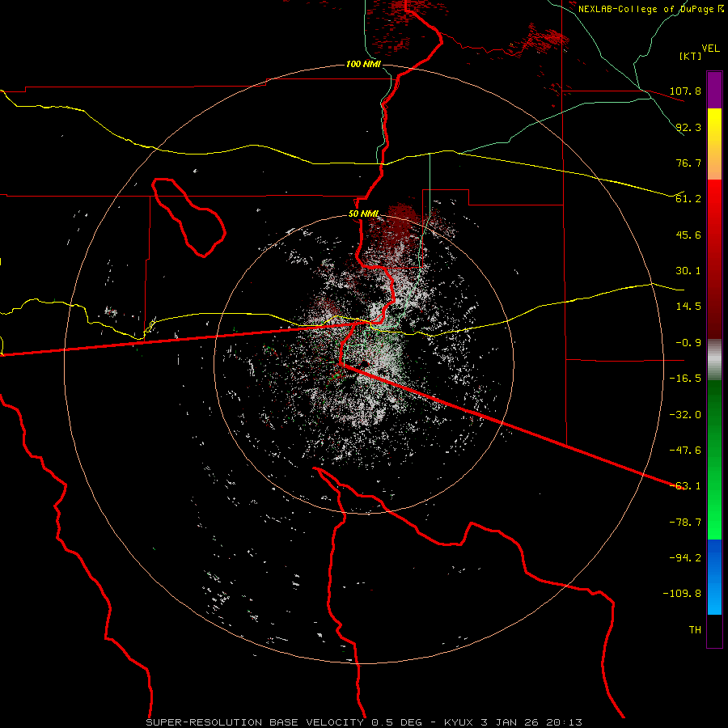
Task: Pick the gray near-zero segment of color bar
Action: pyautogui.click(x=714, y=360)
